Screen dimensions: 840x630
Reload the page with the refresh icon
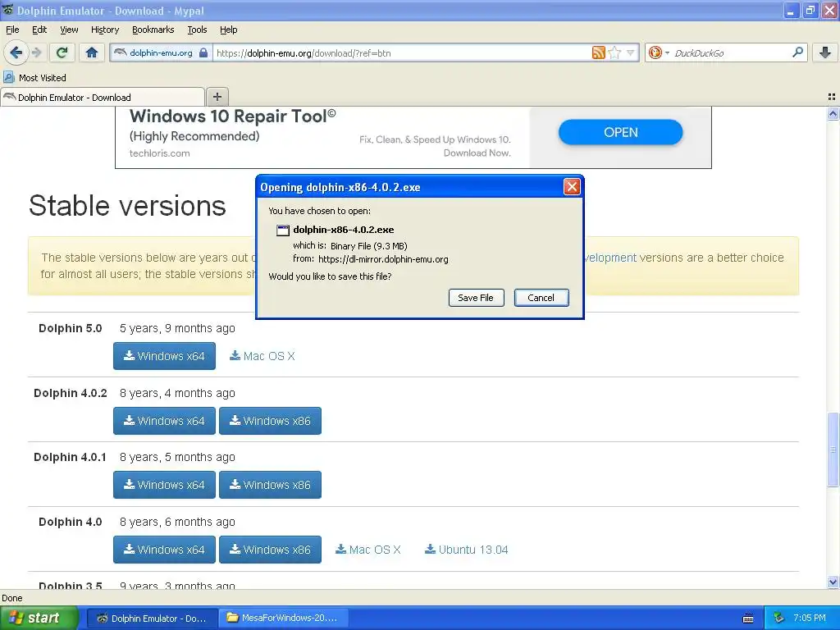62,52
